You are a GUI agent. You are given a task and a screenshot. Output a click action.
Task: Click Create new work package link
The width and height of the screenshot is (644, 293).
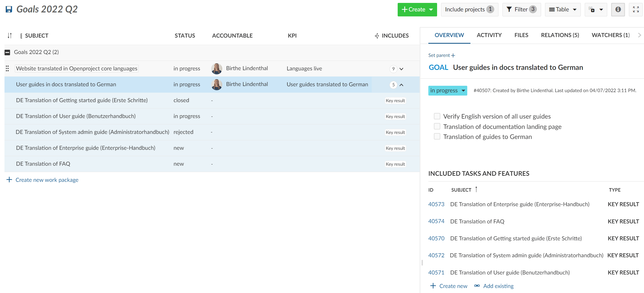pyautogui.click(x=47, y=180)
